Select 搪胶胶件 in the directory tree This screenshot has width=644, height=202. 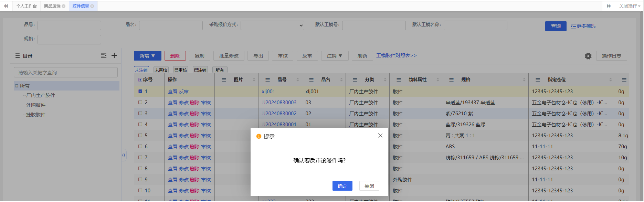click(x=36, y=115)
